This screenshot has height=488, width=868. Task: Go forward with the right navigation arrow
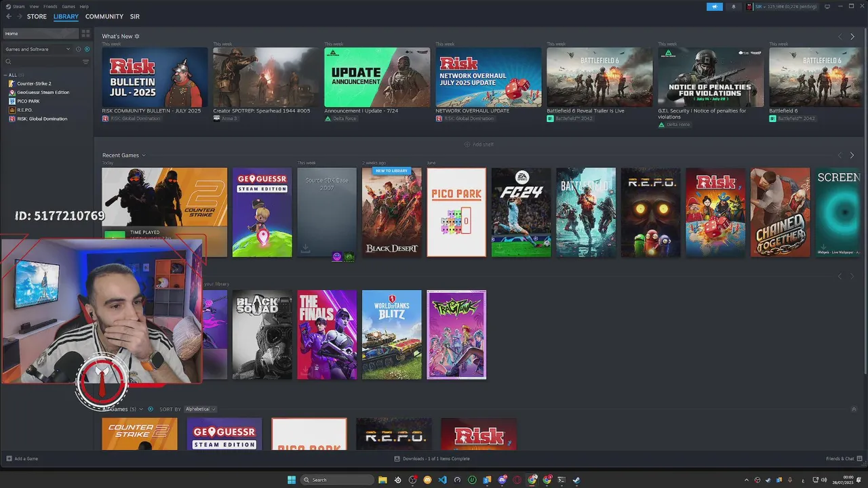(19, 16)
